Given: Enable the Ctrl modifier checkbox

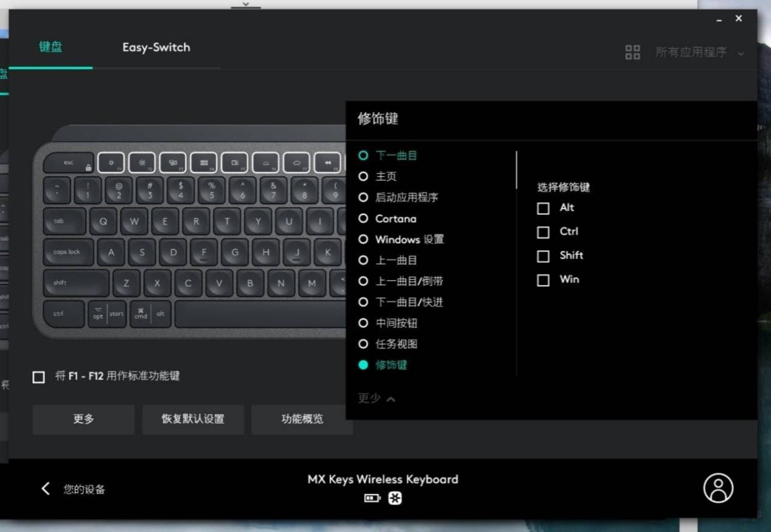Looking at the screenshot, I should [x=543, y=232].
